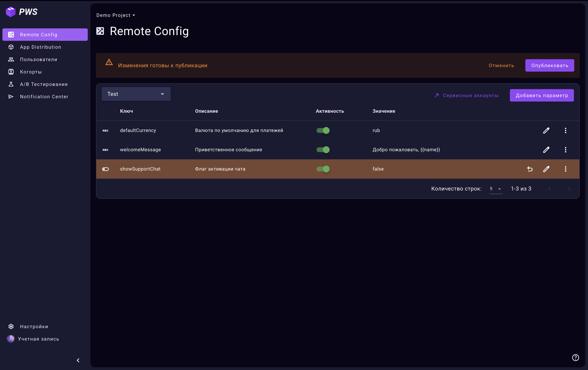588x370 pixels.
Task: Click the ABC type icon for defaultCurrency
Action: pyautogui.click(x=105, y=131)
